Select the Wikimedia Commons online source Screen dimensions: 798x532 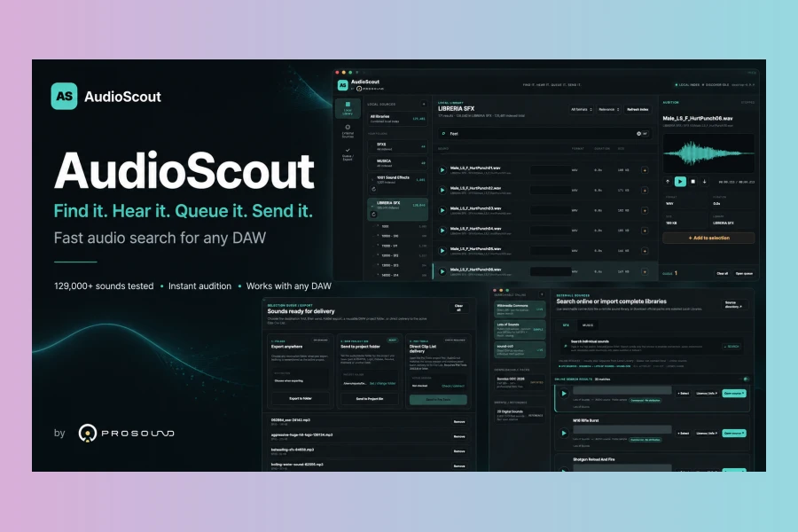pos(519,309)
